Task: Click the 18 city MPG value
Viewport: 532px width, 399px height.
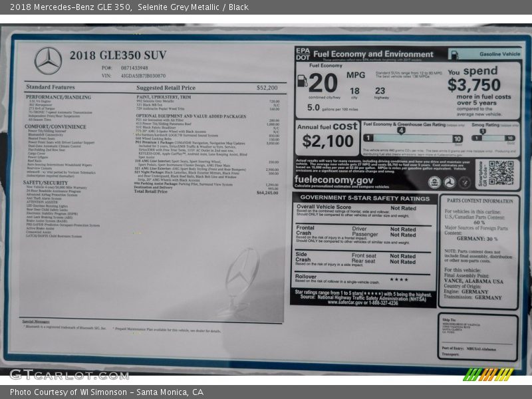Action: coord(354,91)
